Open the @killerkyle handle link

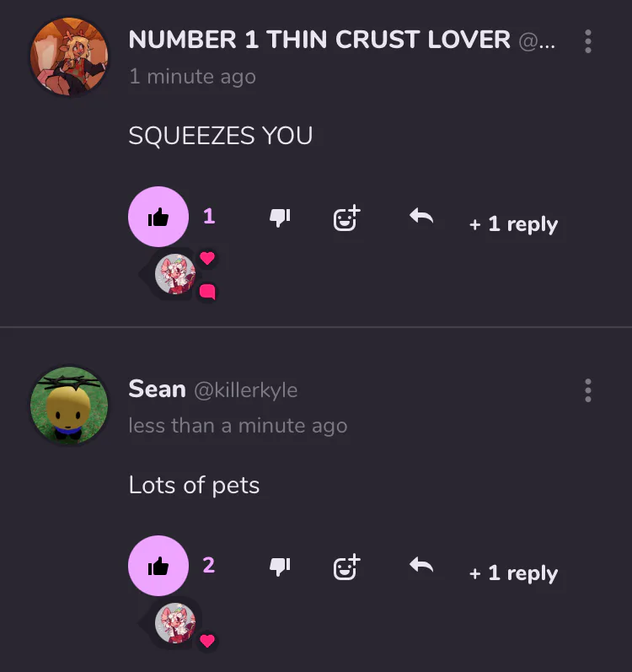pos(246,390)
